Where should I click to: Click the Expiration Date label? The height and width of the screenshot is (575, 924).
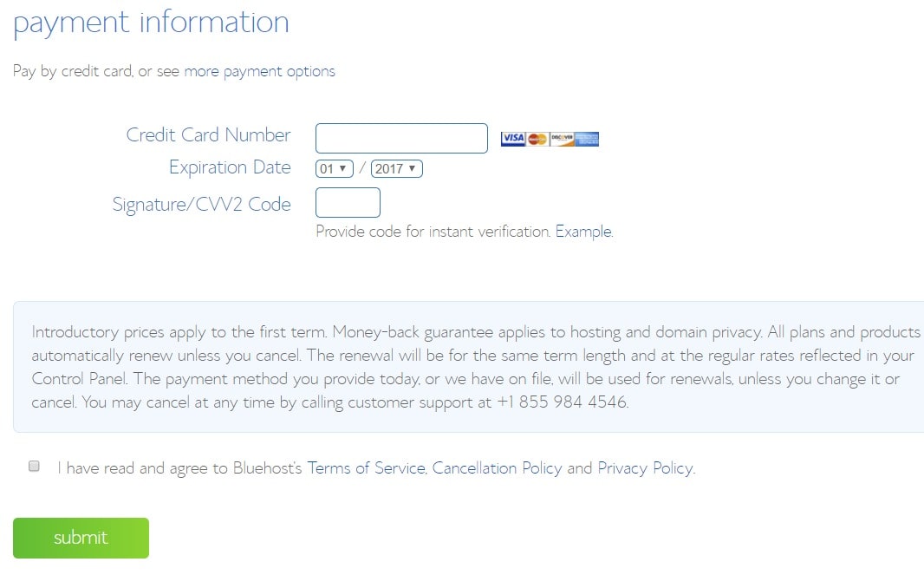pyautogui.click(x=230, y=167)
